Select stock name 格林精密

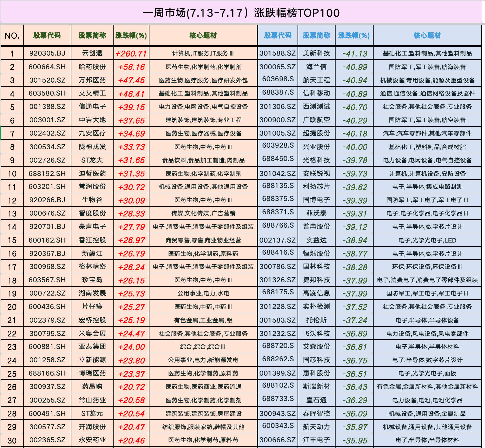click(92, 267)
